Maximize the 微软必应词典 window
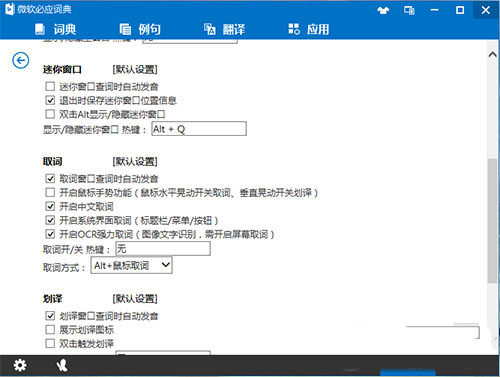This screenshot has height=377, width=500. click(460, 10)
